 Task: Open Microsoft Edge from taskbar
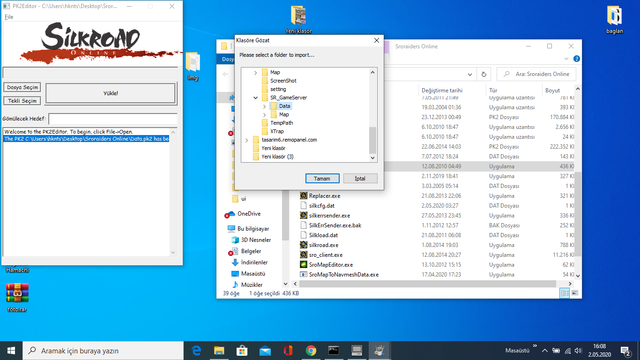(196, 351)
